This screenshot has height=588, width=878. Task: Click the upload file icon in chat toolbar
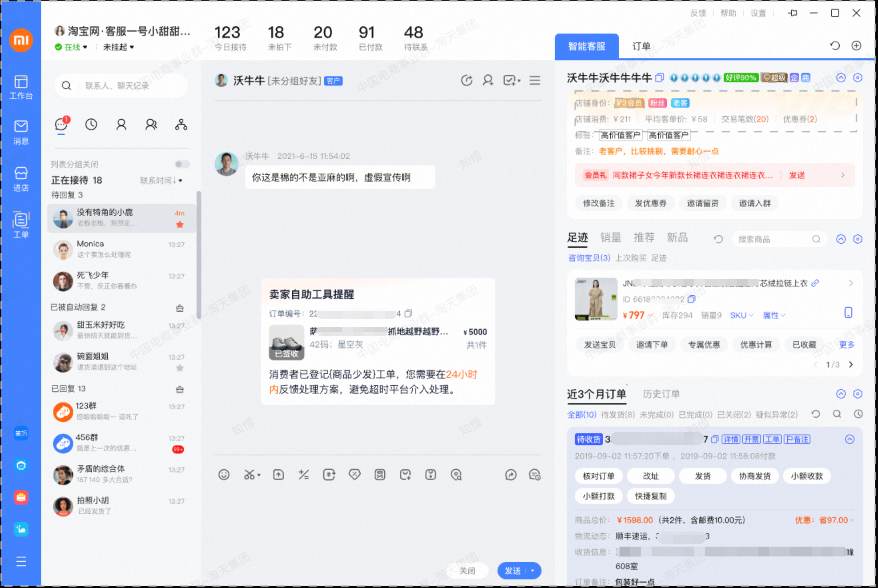[x=278, y=475]
